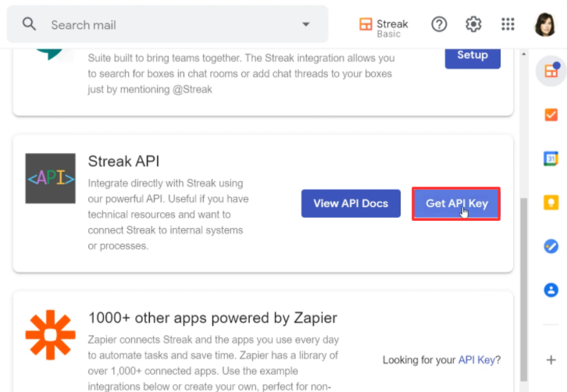
Task: Open search options dropdown arrow
Action: (306, 24)
